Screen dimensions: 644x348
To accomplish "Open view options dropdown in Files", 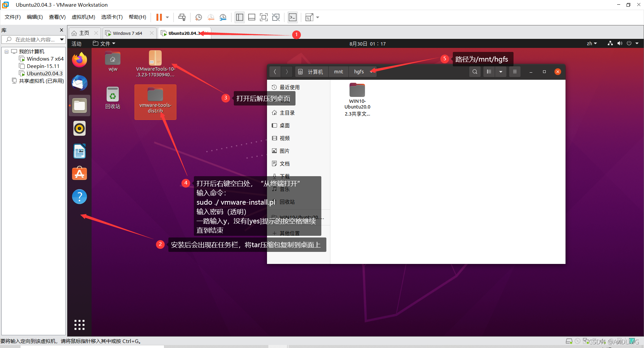I will 501,72.
